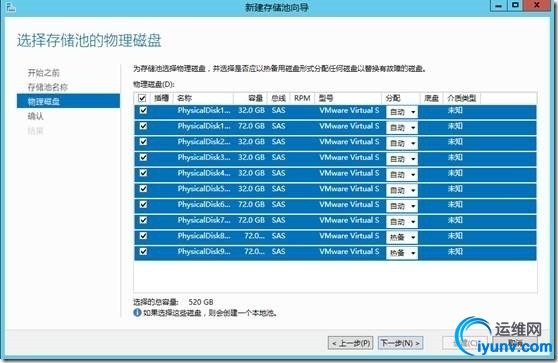Sort by the 名称 column header
This screenshot has height=363, width=558.
203,98
